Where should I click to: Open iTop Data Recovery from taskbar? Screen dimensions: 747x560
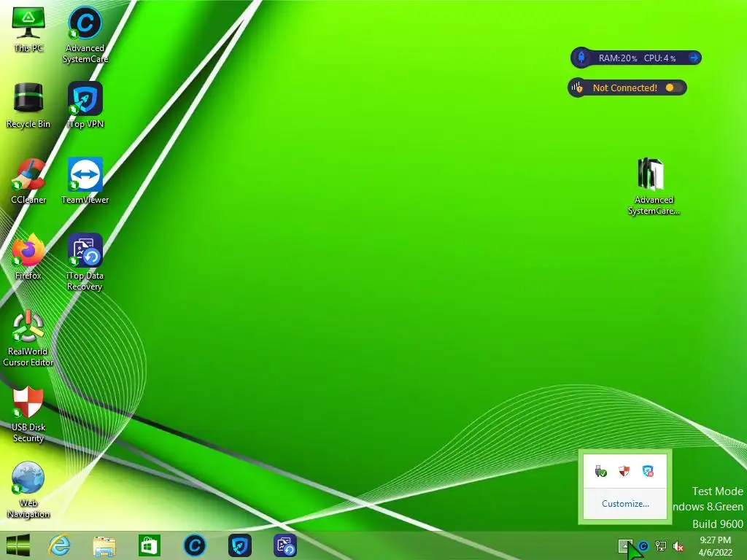[x=285, y=545]
